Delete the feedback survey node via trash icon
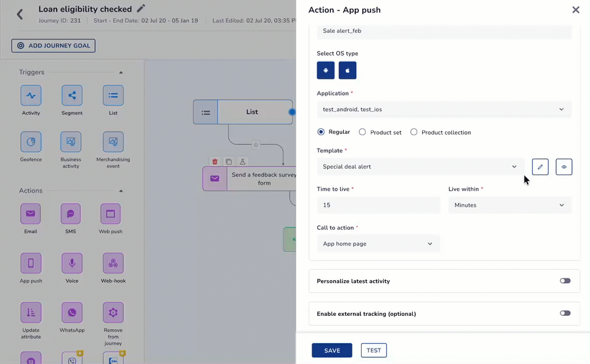Viewport: 590px width, 364px height. 215,162
